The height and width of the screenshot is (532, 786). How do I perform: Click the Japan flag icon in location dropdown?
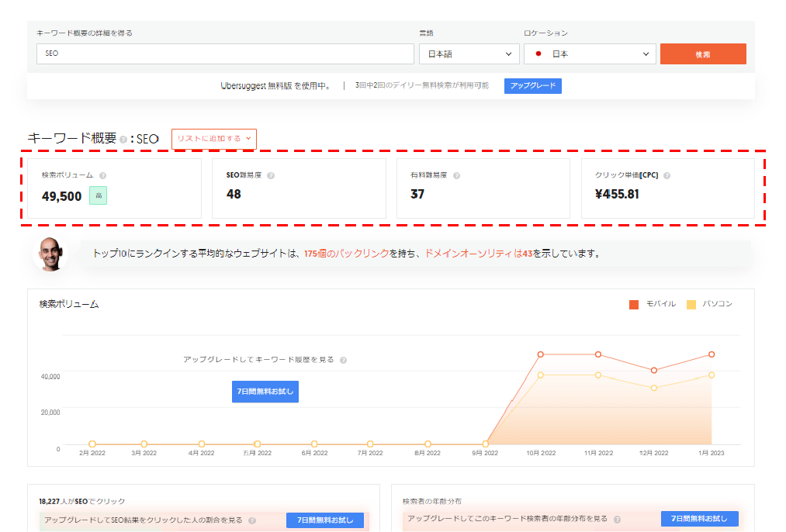[538, 54]
